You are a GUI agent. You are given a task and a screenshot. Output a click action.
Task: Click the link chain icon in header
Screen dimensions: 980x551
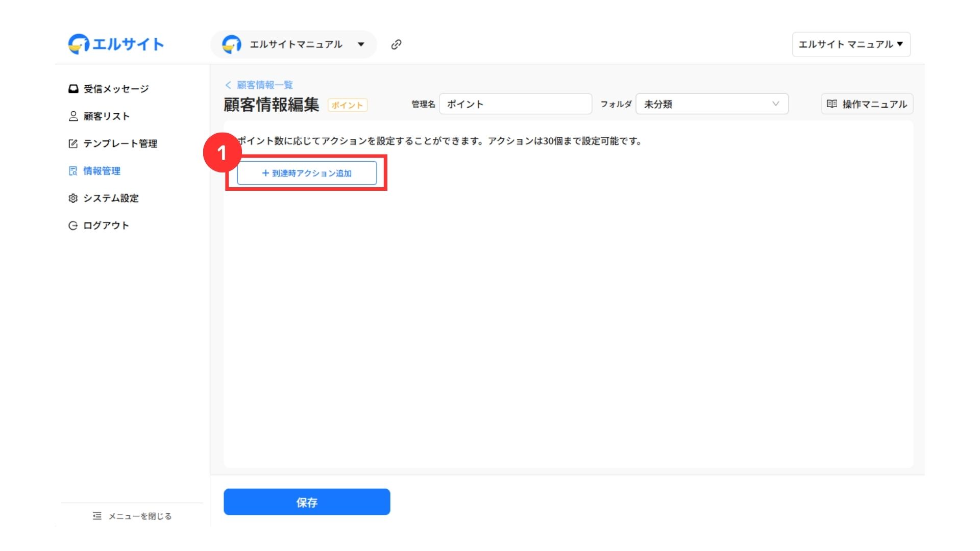pos(396,44)
